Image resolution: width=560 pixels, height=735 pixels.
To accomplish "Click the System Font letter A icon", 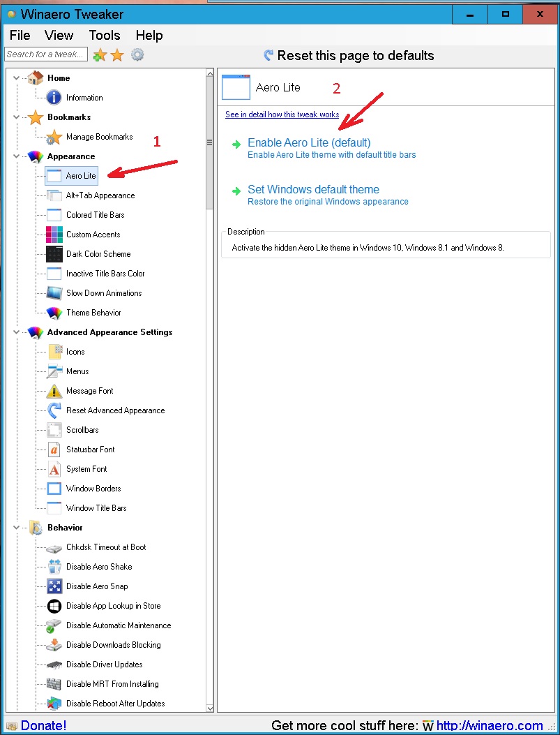I will (54, 469).
